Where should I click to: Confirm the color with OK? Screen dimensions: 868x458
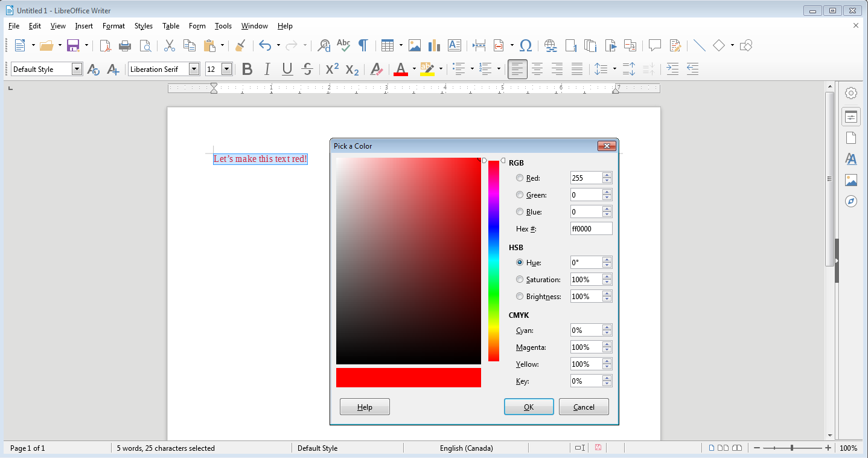pos(529,407)
